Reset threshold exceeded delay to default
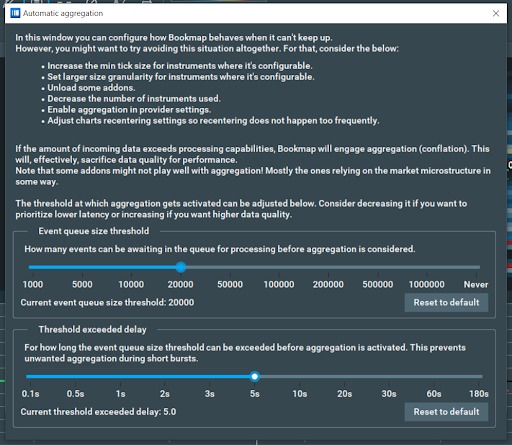This screenshot has width=512, height=445. point(446,412)
